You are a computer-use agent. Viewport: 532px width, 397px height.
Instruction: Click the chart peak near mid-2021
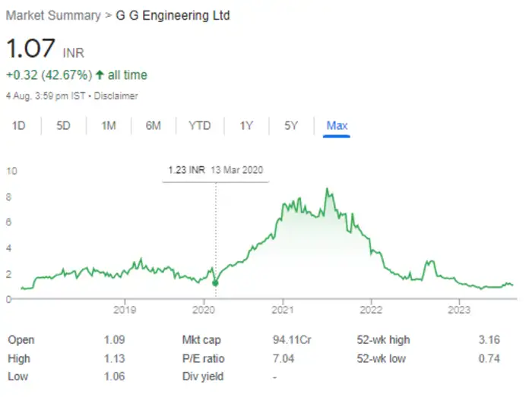tap(327, 189)
